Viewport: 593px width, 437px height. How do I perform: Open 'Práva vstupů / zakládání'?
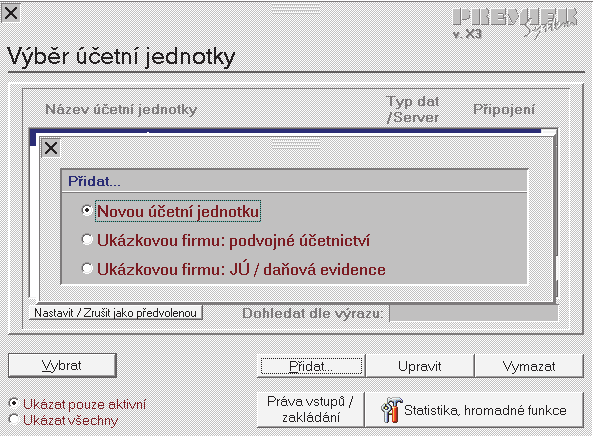click(310, 409)
